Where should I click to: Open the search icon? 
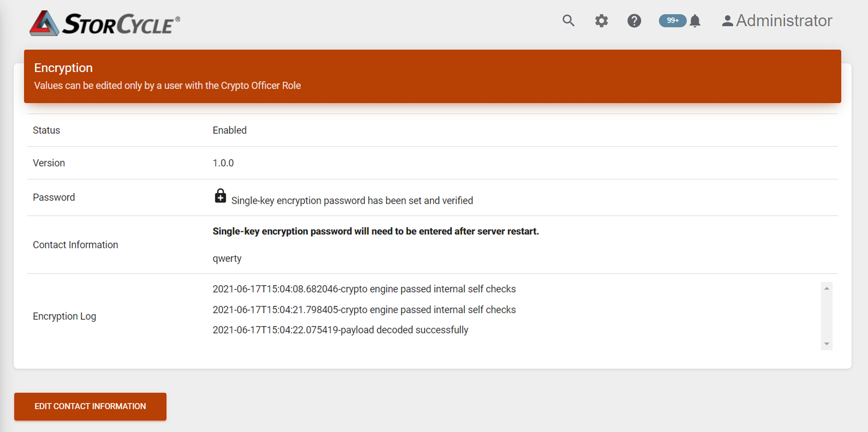(x=568, y=21)
